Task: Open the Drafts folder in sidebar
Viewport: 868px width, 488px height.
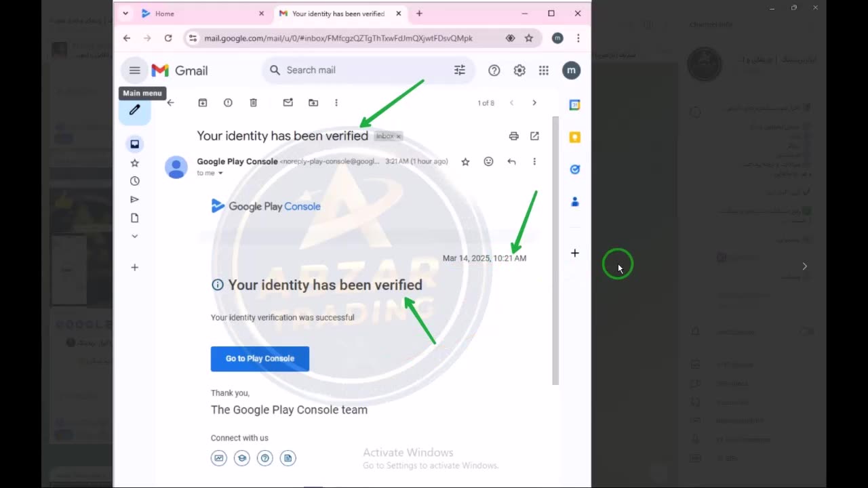Action: 134,218
